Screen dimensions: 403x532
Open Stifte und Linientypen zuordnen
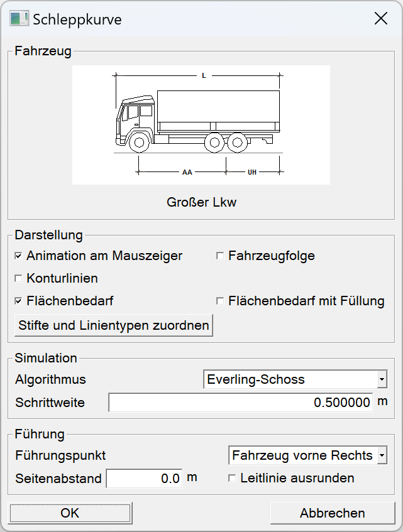(x=113, y=325)
